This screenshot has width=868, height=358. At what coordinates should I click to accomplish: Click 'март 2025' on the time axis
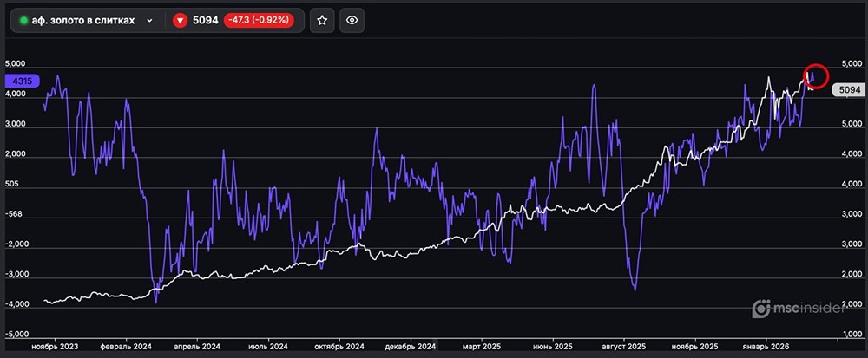[482, 346]
